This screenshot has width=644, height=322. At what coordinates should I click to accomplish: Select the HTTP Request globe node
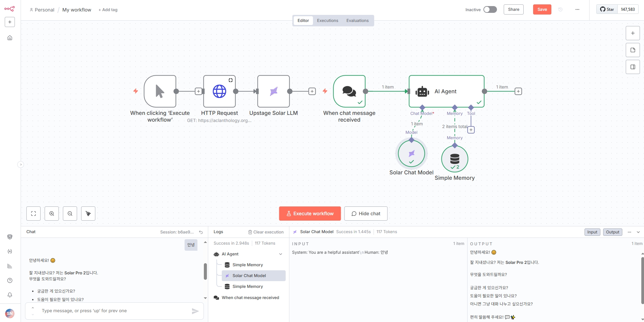pos(219,91)
